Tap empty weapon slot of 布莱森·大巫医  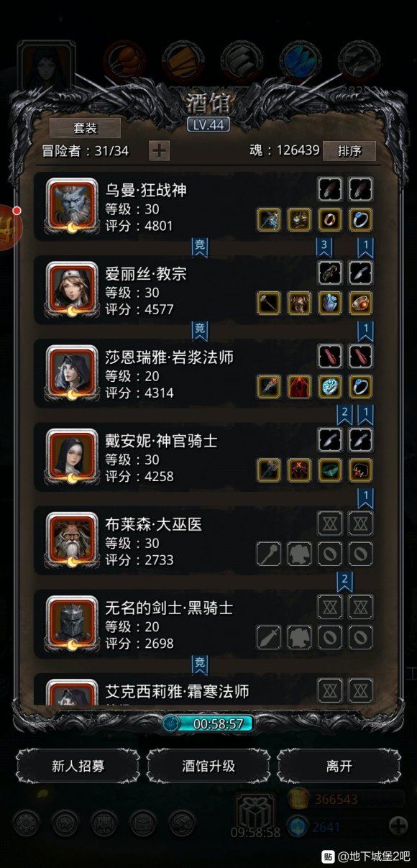coord(268,553)
